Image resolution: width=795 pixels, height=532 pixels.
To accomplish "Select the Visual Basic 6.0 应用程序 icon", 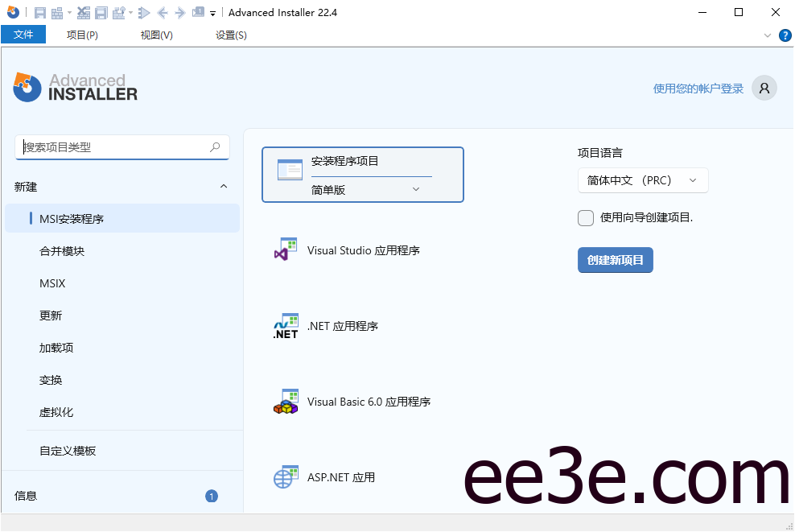I will click(x=285, y=401).
